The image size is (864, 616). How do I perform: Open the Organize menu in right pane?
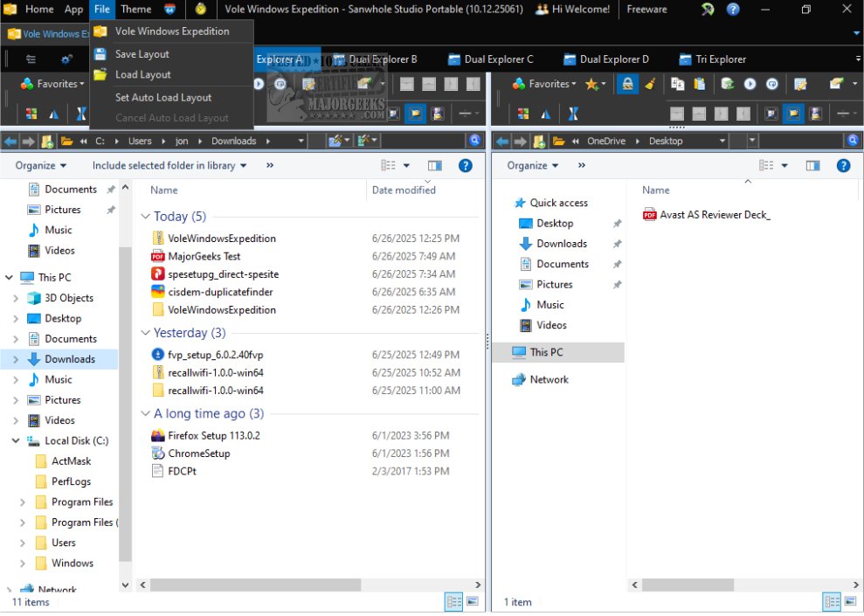click(532, 165)
